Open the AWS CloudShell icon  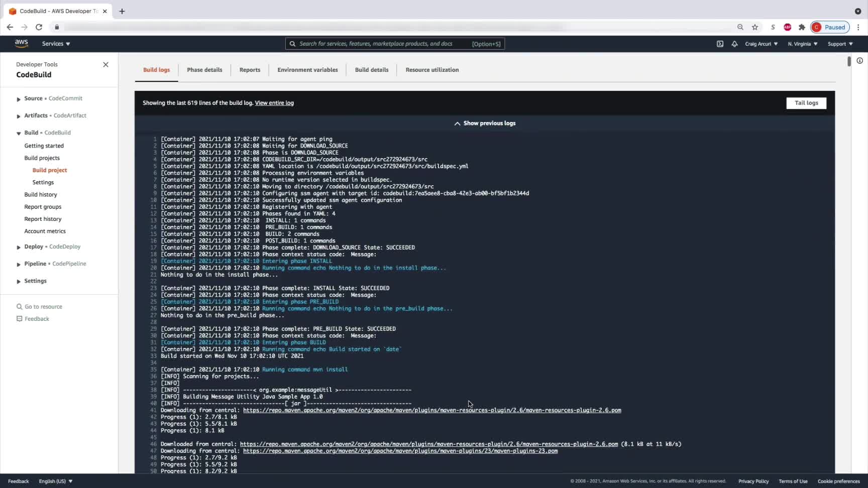point(720,44)
